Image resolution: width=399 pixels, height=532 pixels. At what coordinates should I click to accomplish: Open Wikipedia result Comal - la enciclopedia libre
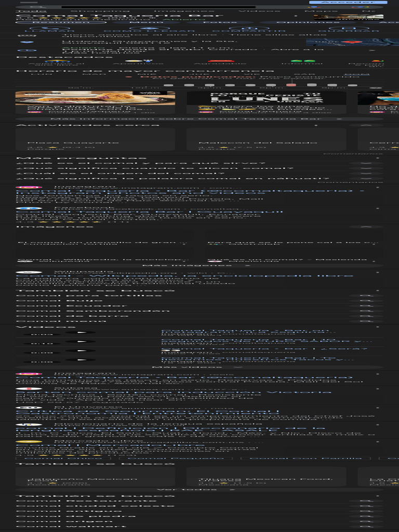pos(184,275)
